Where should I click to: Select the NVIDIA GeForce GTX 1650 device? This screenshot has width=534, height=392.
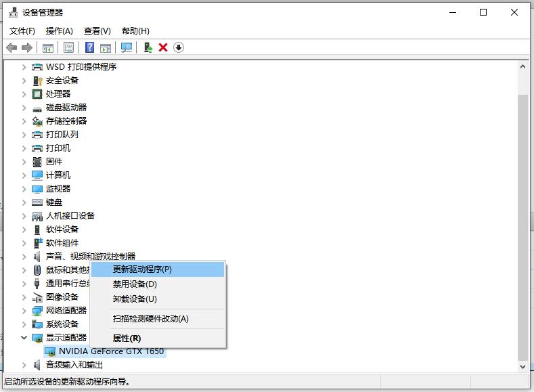tap(111, 351)
